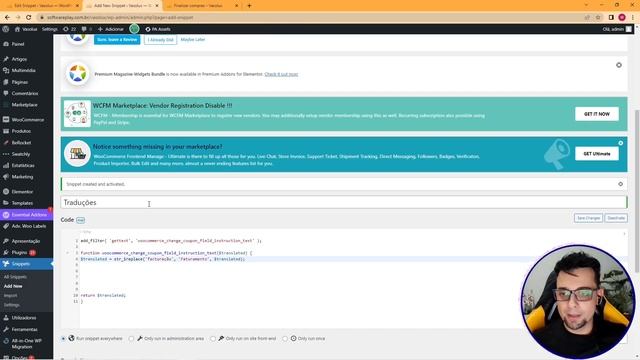Switch to the Finalizar compras browser tab
The width and height of the screenshot is (640, 360).
[x=202, y=6]
